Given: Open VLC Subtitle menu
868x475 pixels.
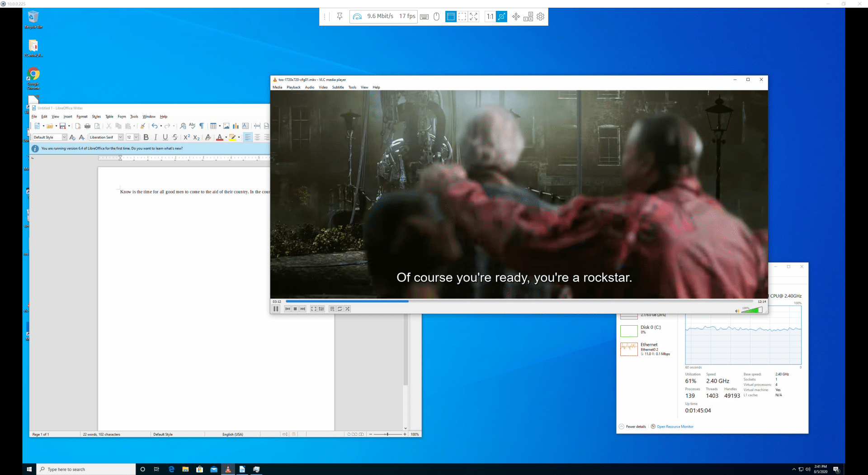Looking at the screenshot, I should coord(338,87).
